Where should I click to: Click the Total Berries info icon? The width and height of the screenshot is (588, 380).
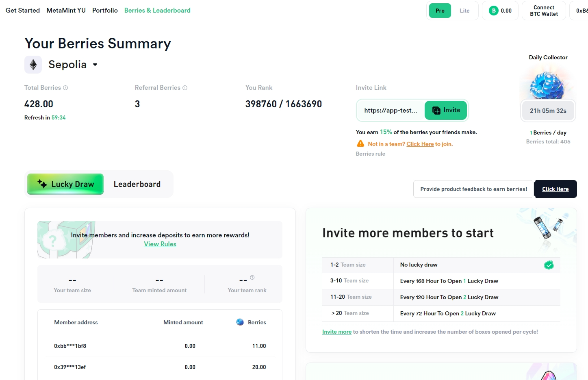coord(65,88)
